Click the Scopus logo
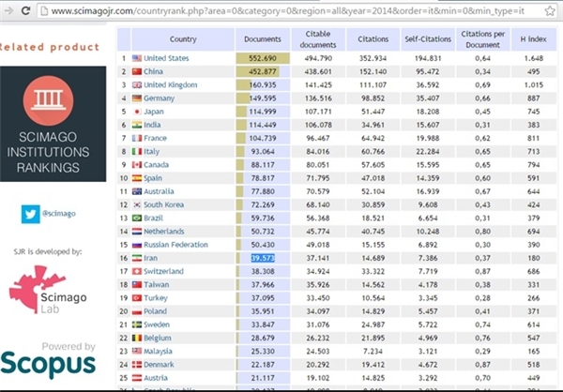This screenshot has width=563, height=392. pyautogui.click(x=48, y=365)
